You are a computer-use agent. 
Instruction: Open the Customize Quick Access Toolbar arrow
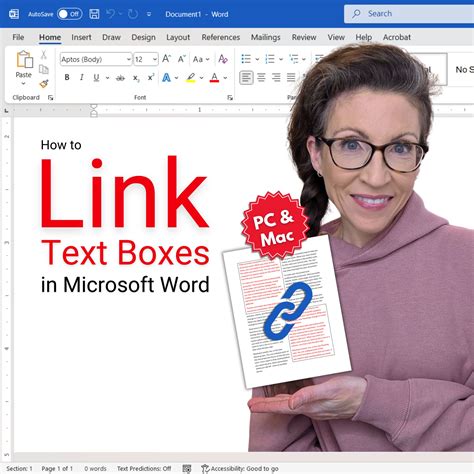point(149,14)
